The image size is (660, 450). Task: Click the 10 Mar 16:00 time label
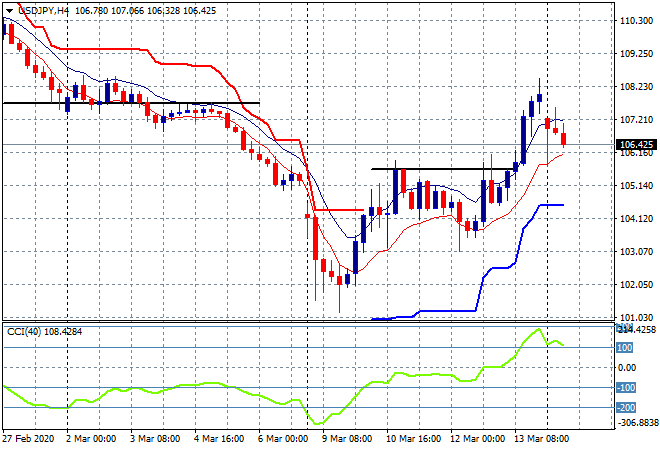point(413,439)
